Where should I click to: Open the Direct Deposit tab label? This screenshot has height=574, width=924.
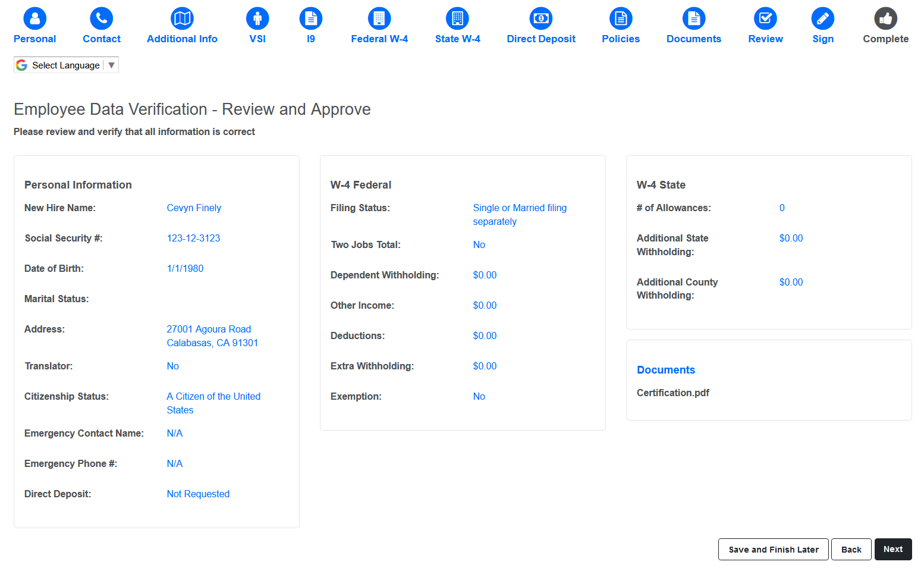tap(541, 39)
